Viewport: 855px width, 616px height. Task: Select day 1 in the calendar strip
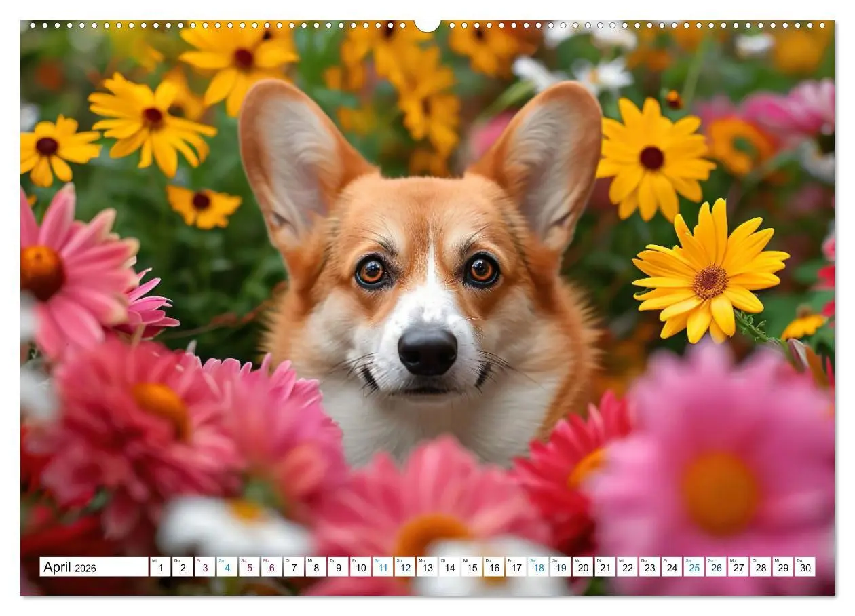(160, 567)
